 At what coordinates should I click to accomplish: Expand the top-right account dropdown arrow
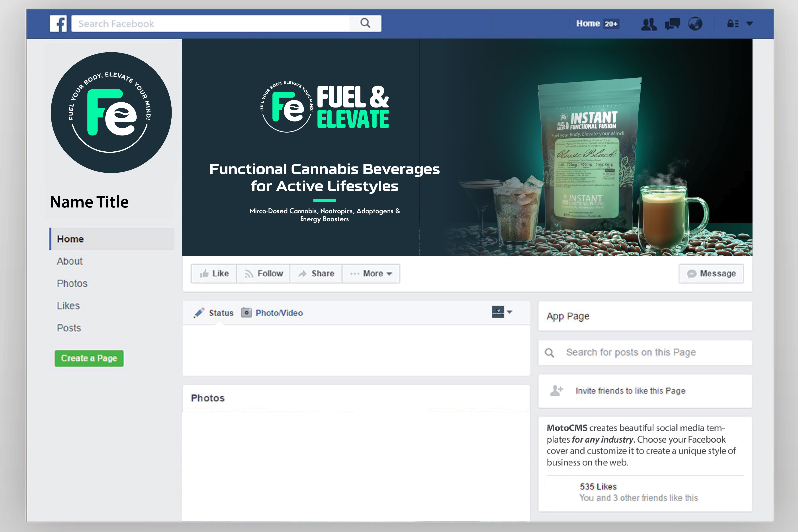click(x=749, y=24)
